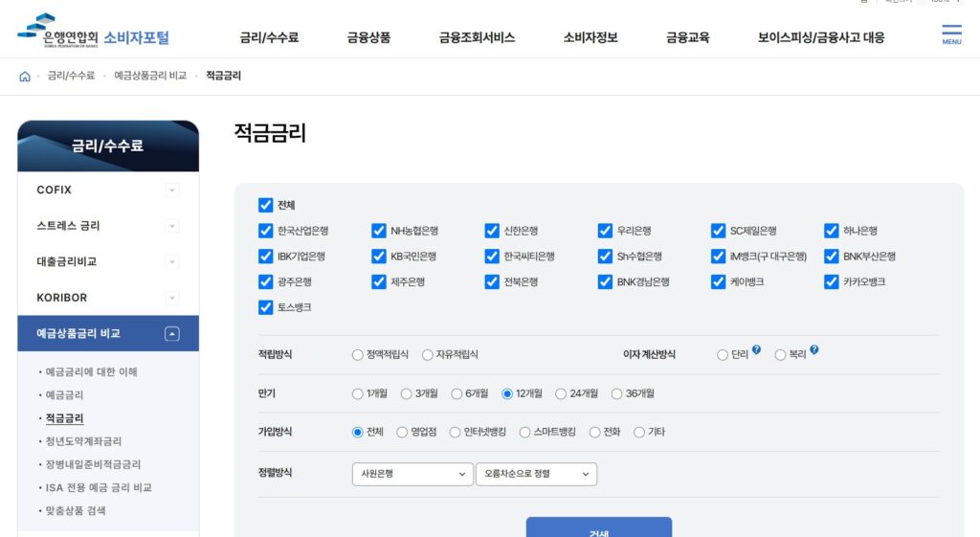Toggle the 제주은행 checkbox
Viewport: 980px width, 537px height.
pos(379,282)
